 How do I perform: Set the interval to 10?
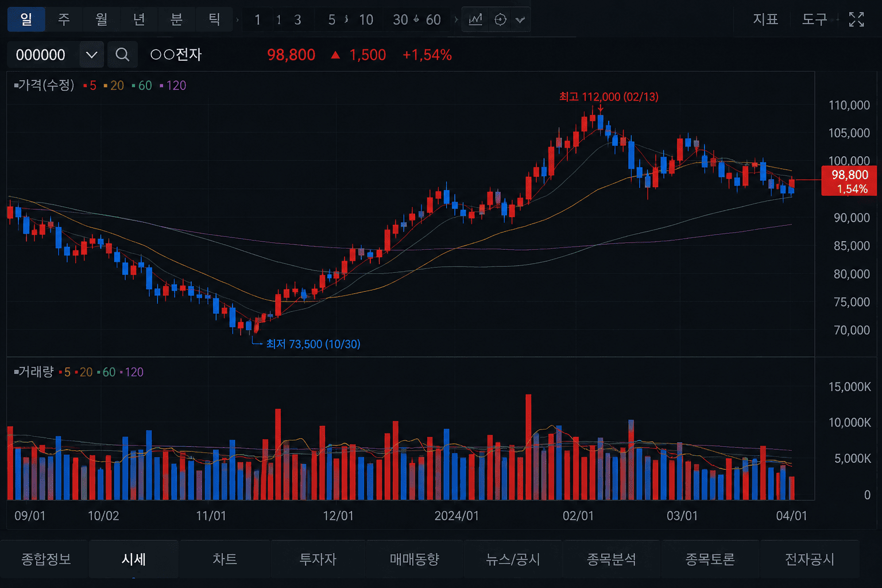pos(366,20)
